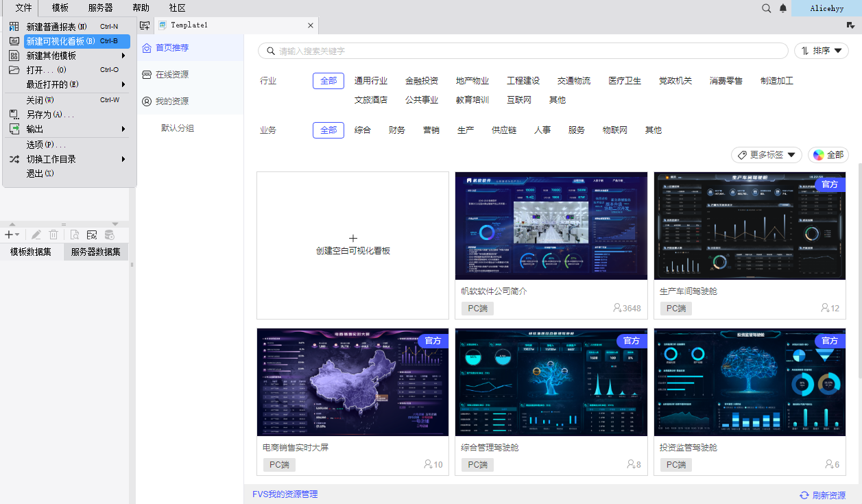Screen dimensions: 862x504
Task: Click 创建空白可视化看板 card
Action: point(353,245)
